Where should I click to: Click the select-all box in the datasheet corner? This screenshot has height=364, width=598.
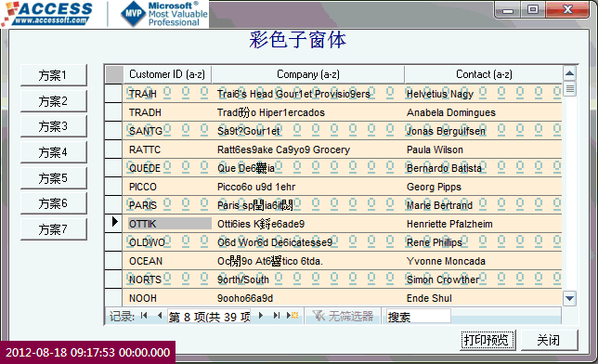[114, 74]
